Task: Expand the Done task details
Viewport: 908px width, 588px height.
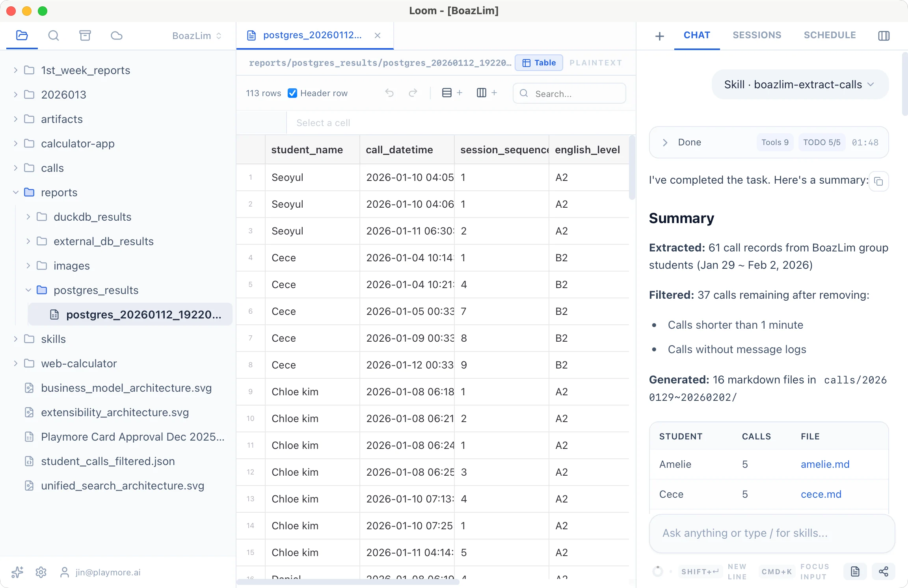Action: pos(665,142)
